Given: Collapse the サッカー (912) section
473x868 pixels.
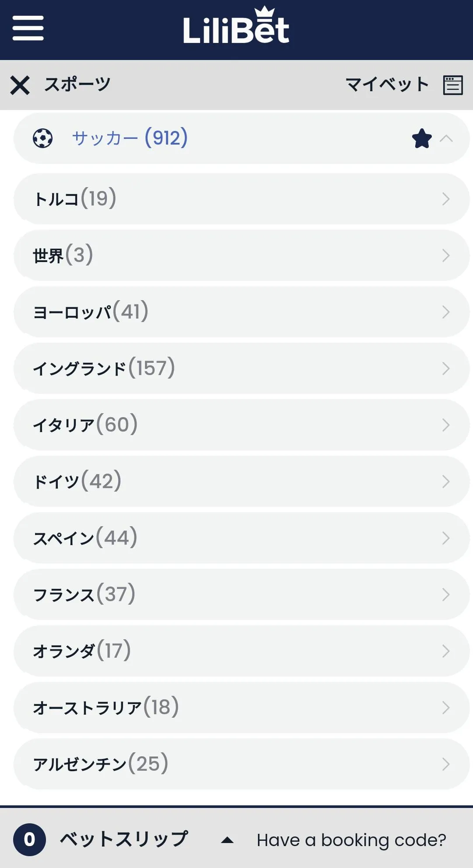Looking at the screenshot, I should (446, 138).
